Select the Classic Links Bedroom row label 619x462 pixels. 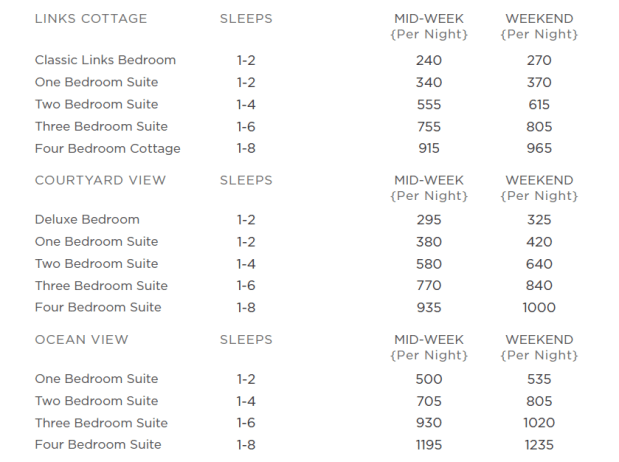pos(105,60)
